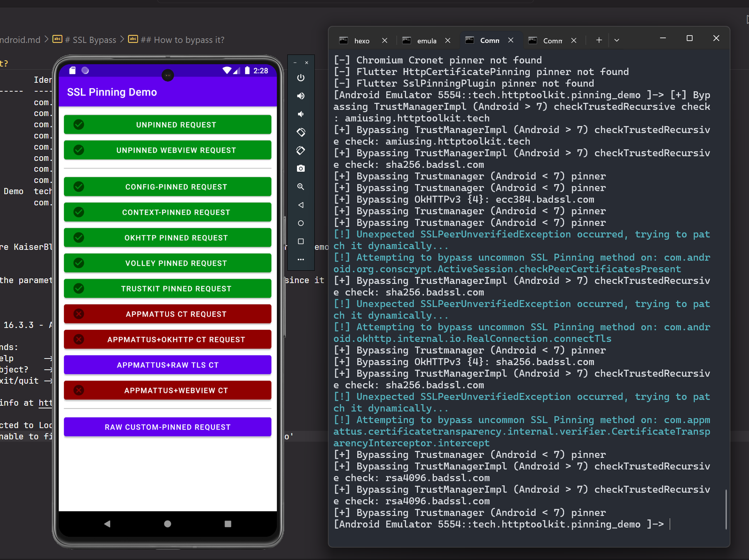Tap the Android home navigation button

(x=167, y=524)
